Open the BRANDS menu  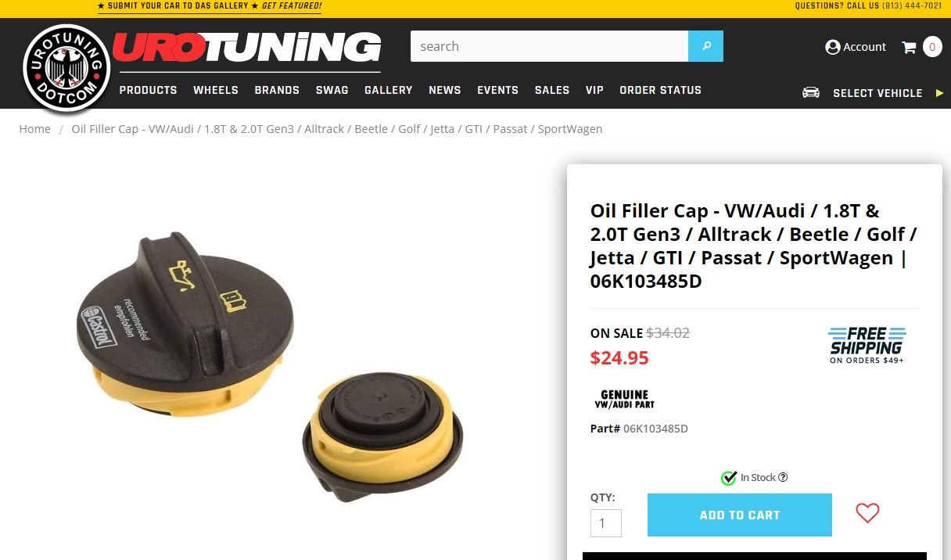pyautogui.click(x=277, y=90)
